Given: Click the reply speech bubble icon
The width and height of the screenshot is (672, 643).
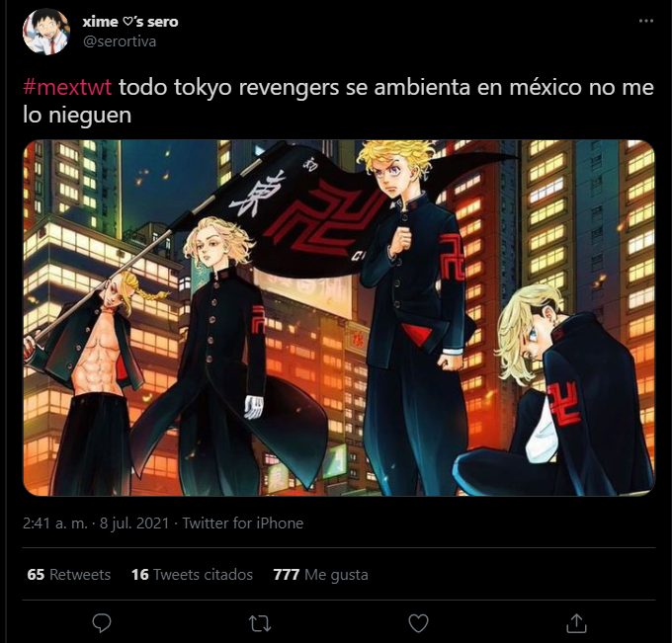Looking at the screenshot, I should tap(102, 623).
